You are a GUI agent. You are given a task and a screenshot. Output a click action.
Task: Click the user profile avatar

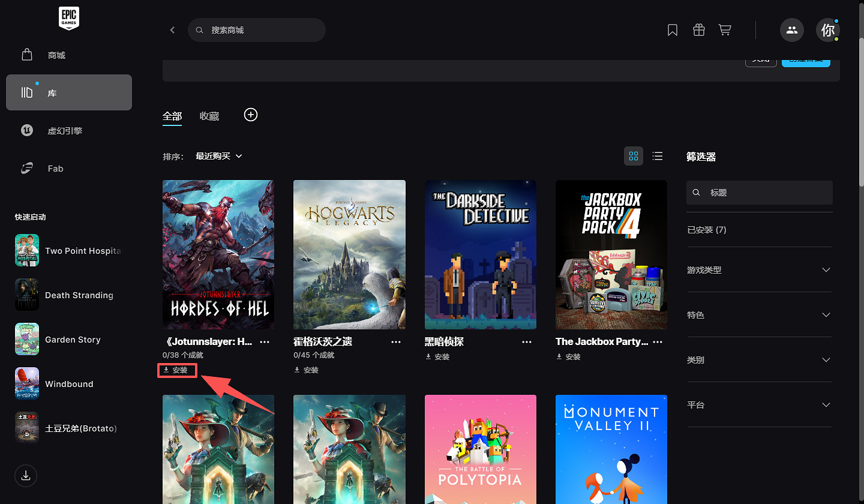click(x=827, y=30)
